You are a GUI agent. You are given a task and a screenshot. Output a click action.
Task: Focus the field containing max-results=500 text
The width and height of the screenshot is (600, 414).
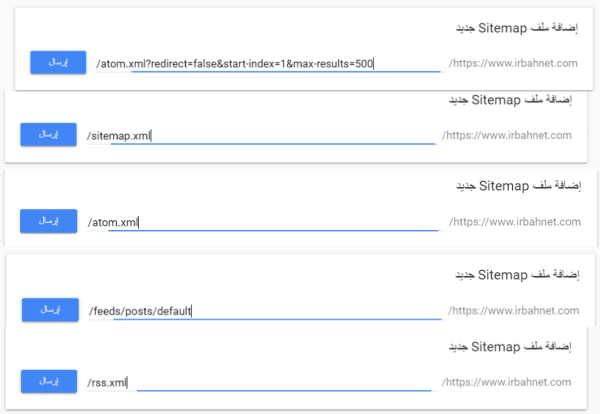268,64
